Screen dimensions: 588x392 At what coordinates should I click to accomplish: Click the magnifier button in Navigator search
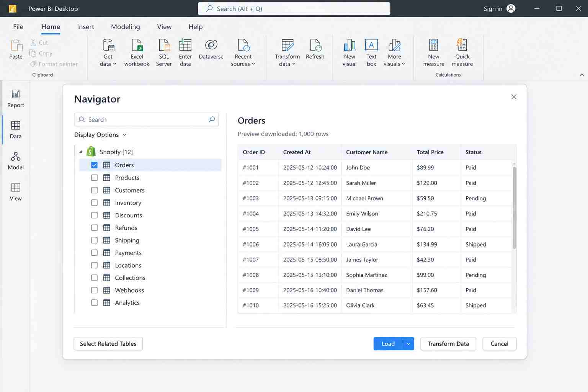(212, 119)
